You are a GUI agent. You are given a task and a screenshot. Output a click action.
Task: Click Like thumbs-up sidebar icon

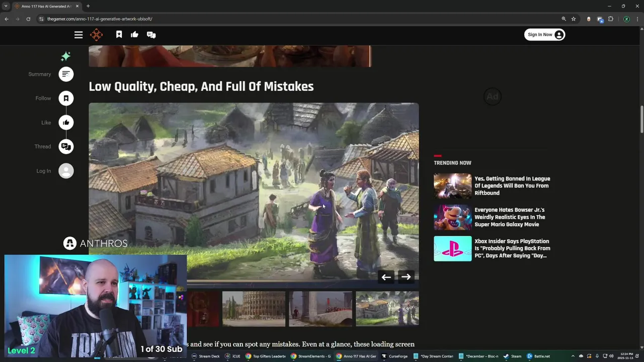tap(66, 123)
